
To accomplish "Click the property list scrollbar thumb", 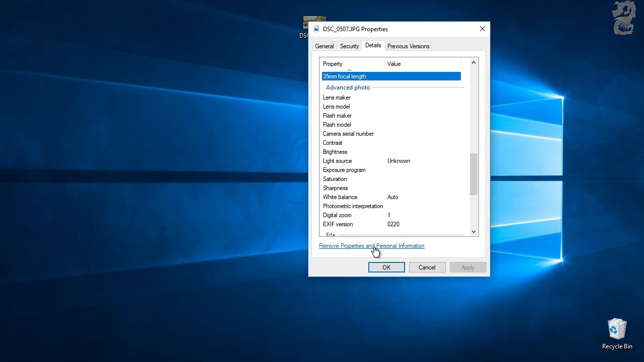I will tap(473, 174).
